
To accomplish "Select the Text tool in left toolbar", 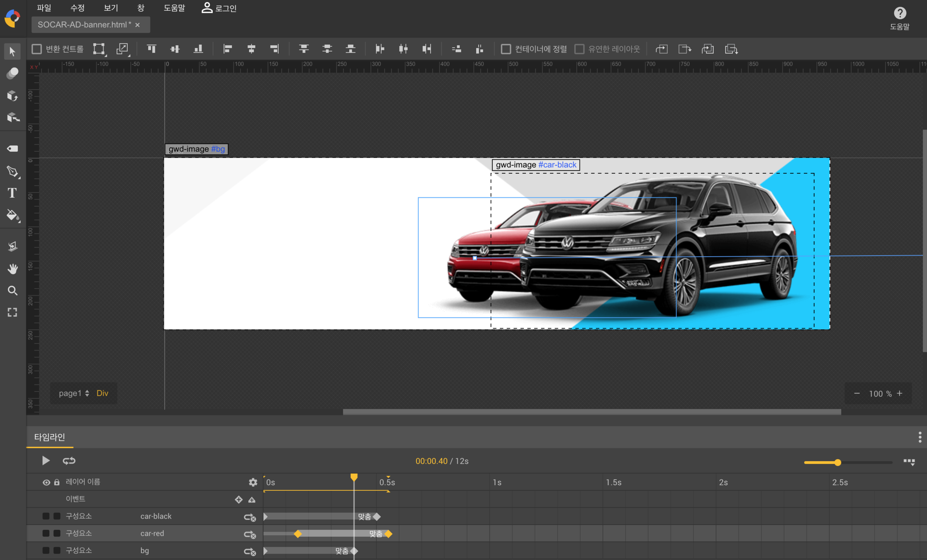I will [12, 193].
